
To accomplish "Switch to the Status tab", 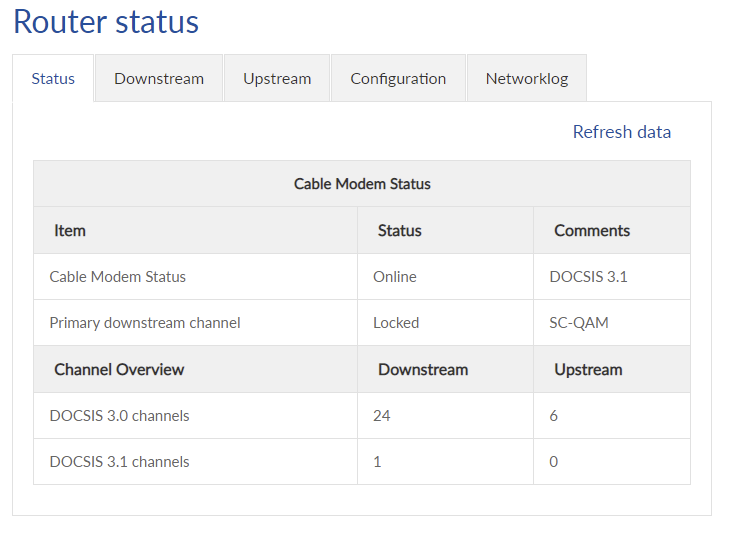I will (x=53, y=78).
